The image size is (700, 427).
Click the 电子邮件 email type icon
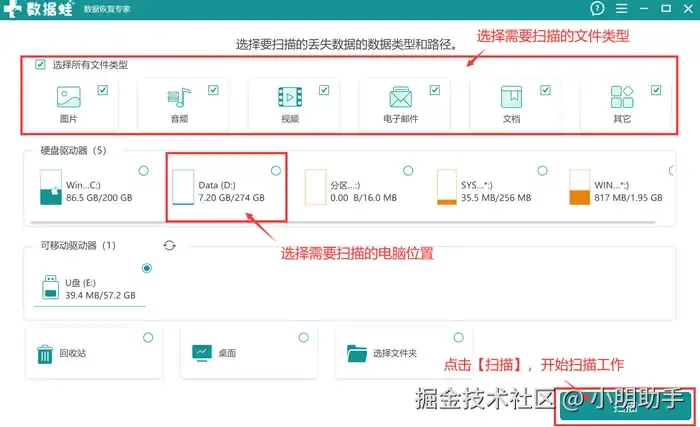(400, 97)
